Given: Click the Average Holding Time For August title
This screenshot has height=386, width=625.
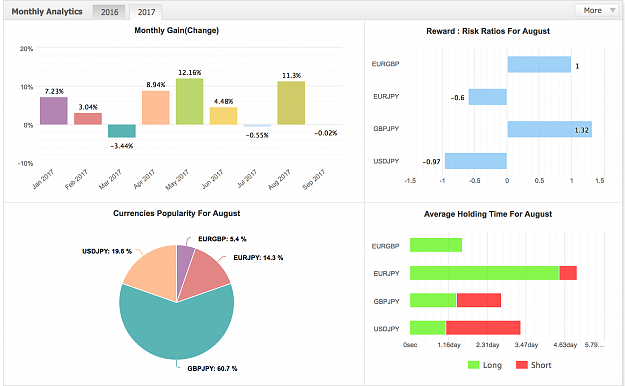Looking at the screenshot, I should click(x=488, y=214).
